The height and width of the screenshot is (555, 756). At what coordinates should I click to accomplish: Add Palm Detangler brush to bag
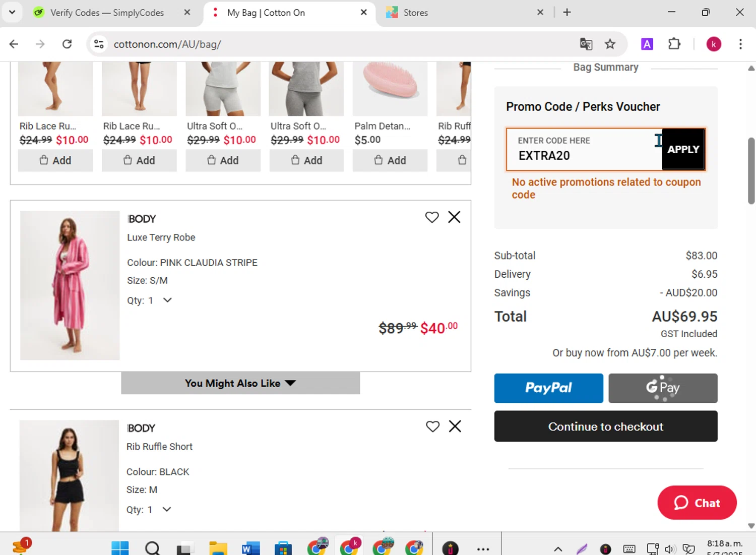coord(390,160)
